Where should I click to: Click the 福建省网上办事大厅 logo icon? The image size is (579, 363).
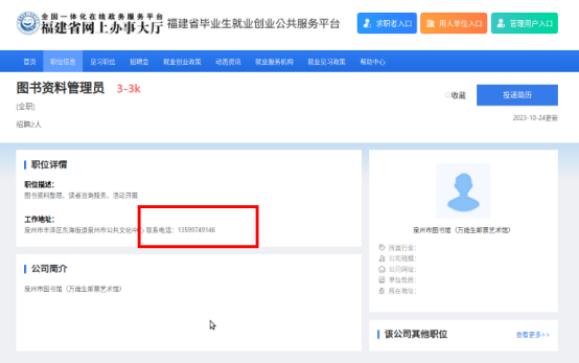coord(28,23)
